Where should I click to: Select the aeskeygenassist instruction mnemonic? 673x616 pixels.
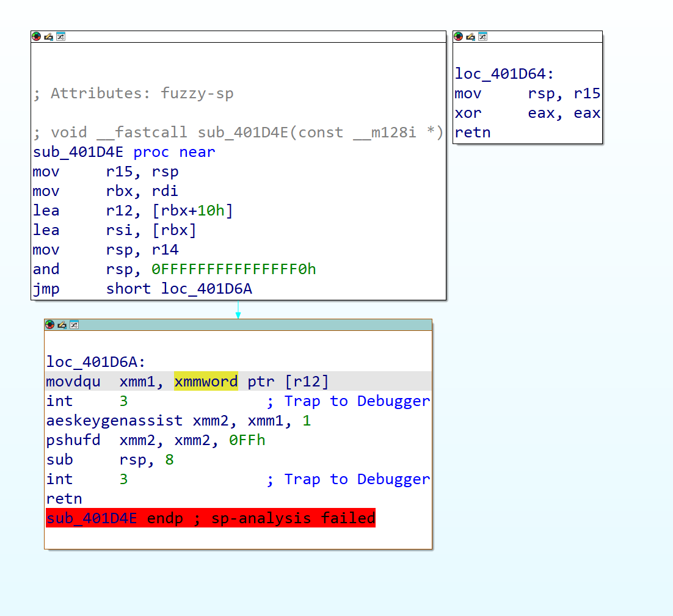(x=114, y=421)
